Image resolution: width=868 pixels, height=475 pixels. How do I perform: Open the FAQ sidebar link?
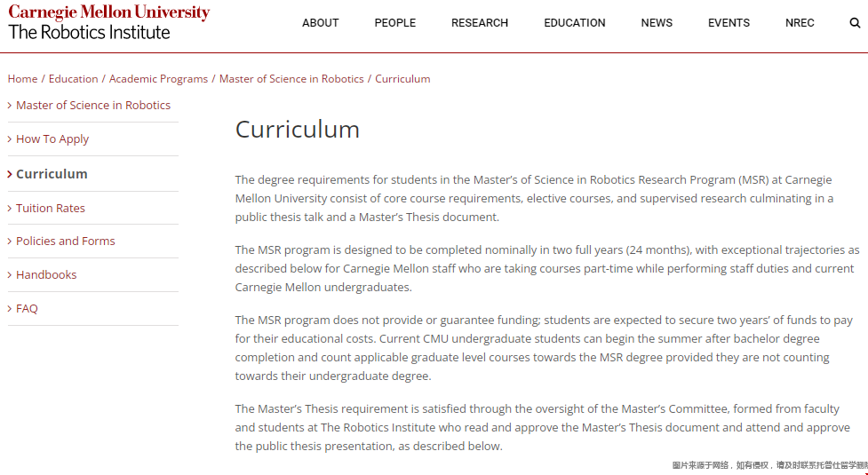coord(27,308)
